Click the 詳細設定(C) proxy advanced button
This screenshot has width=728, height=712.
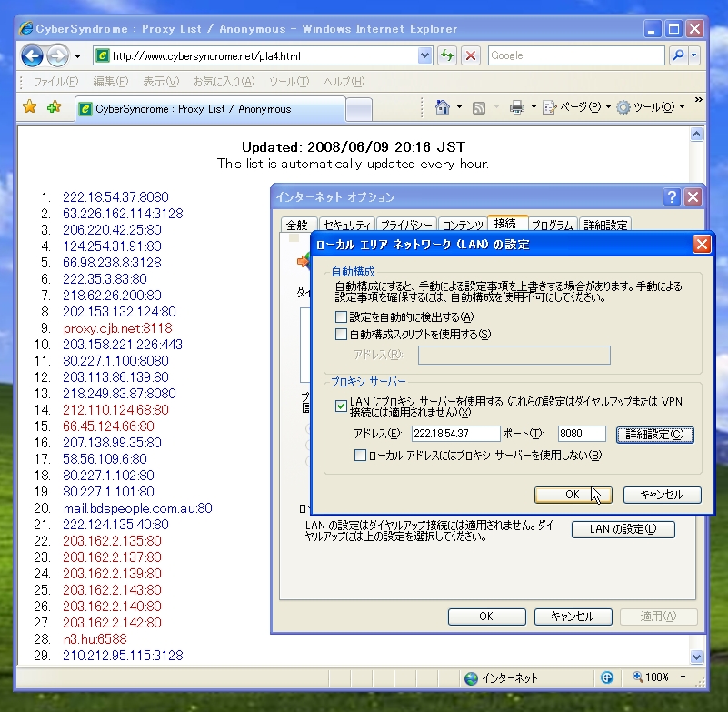654,435
